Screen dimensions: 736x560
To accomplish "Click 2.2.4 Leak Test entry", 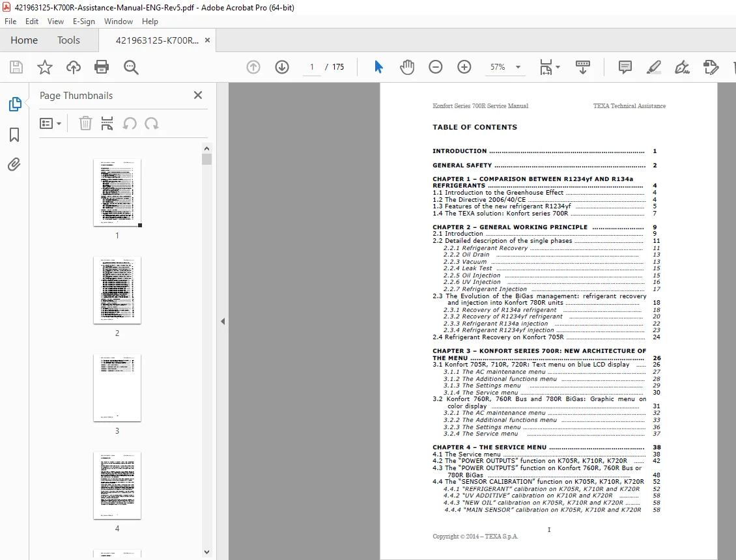I will [x=552, y=268].
